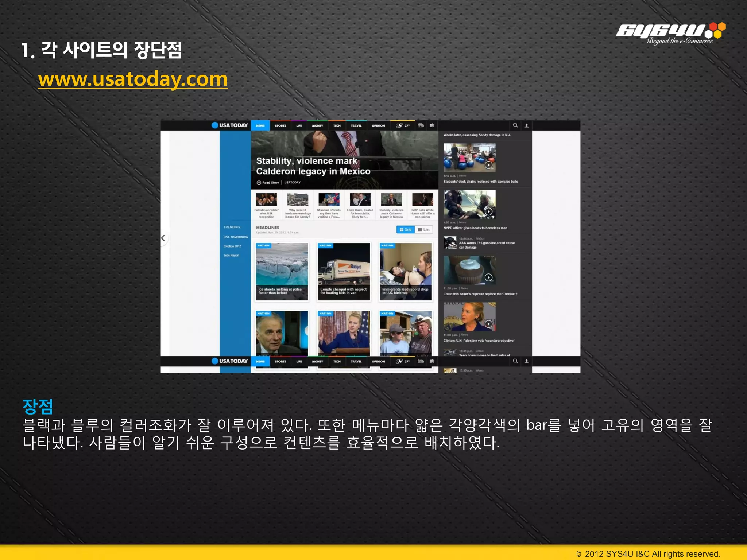Open Could this baker's cupcake replace the 'Twinkie'?
The image size is (747, 560).
tap(480, 294)
